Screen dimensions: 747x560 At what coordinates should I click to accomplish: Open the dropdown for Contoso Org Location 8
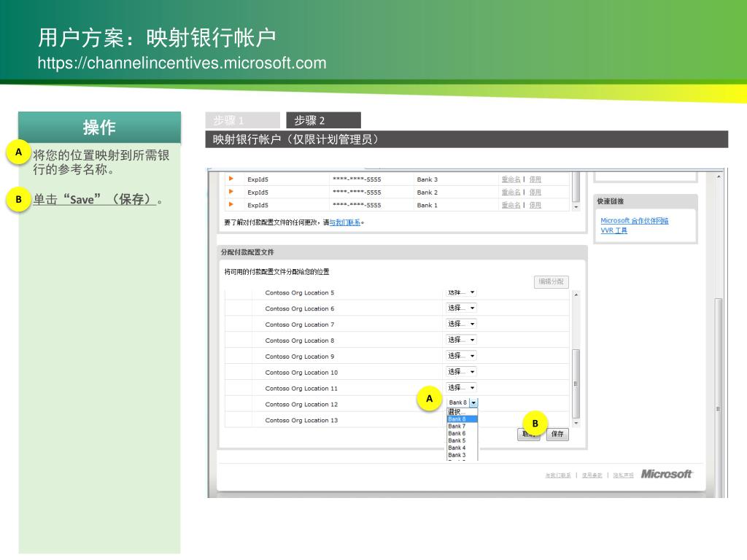(x=461, y=340)
